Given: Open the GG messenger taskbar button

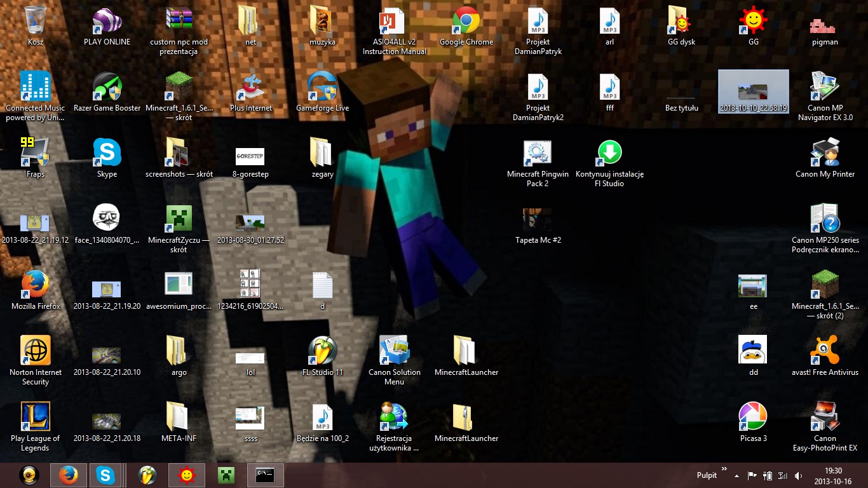Looking at the screenshot, I should 187,475.
